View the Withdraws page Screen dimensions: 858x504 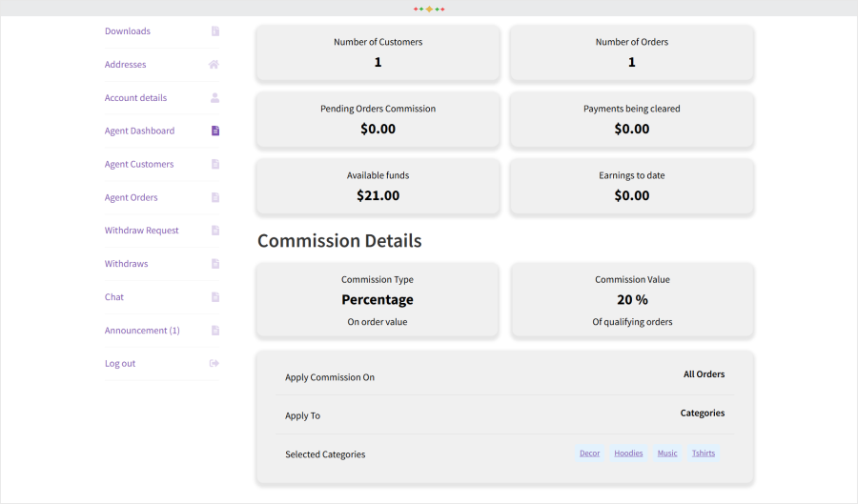(x=127, y=264)
